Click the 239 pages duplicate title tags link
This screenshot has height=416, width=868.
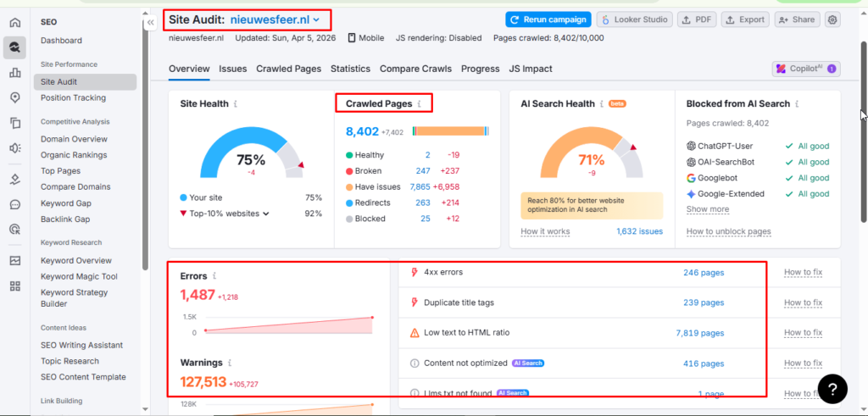703,302
